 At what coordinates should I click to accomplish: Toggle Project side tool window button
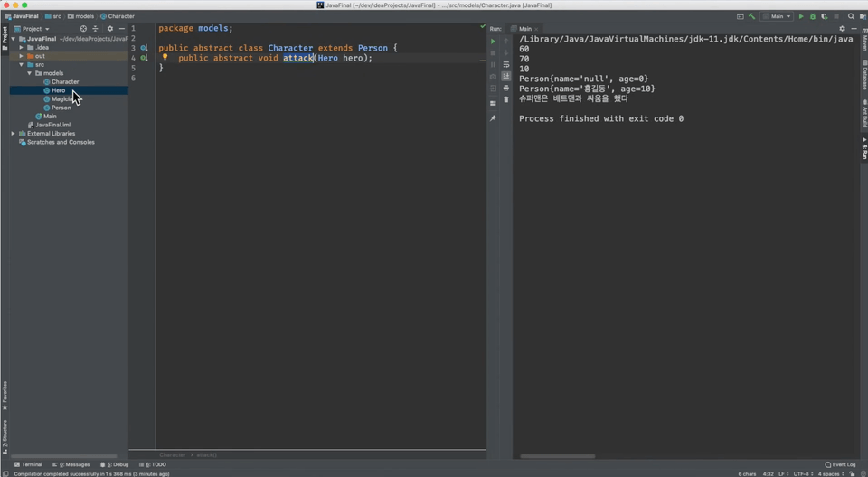pos(5,39)
